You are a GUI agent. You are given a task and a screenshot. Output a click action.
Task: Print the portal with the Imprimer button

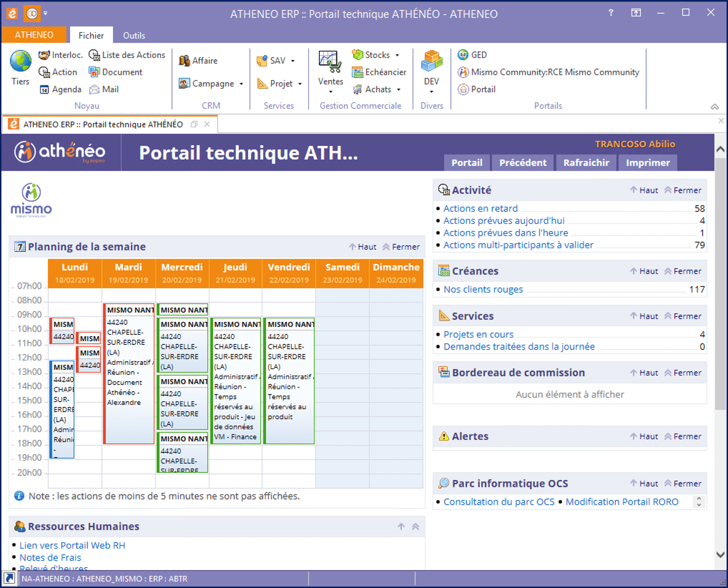click(648, 163)
